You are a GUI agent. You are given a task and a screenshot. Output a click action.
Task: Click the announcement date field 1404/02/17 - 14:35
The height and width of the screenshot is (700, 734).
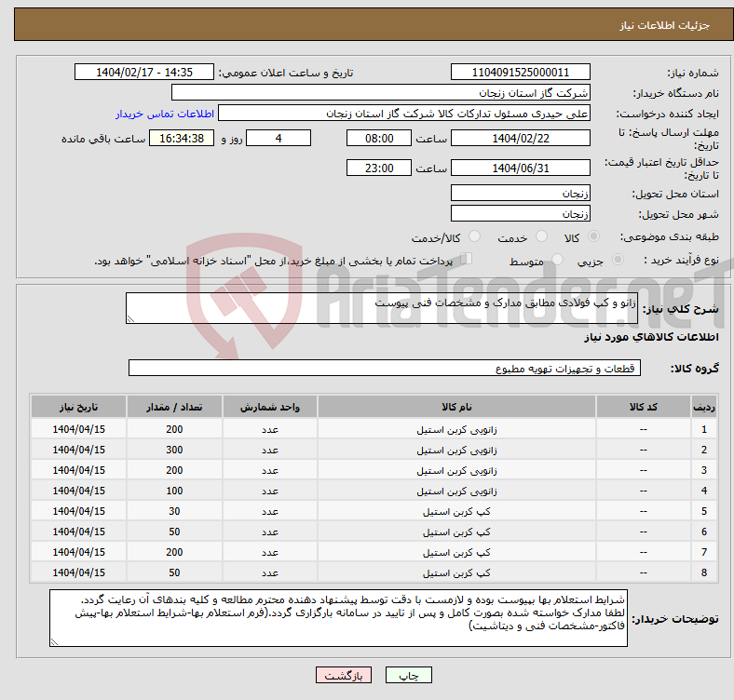coord(144,72)
